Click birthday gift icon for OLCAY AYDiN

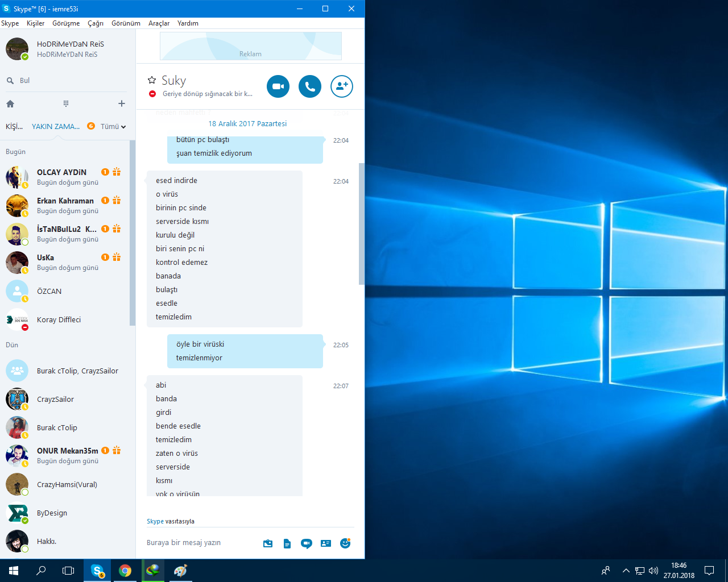pos(117,172)
